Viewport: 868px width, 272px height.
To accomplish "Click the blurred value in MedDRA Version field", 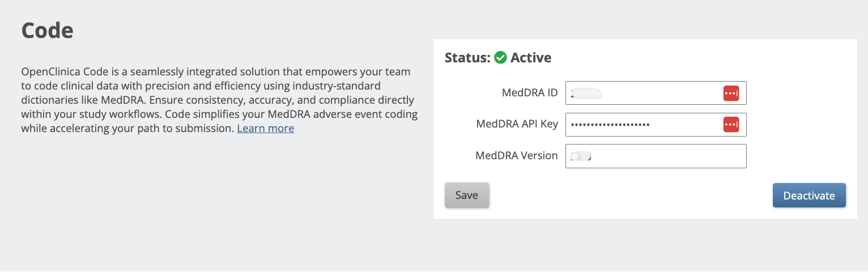I will [x=581, y=156].
